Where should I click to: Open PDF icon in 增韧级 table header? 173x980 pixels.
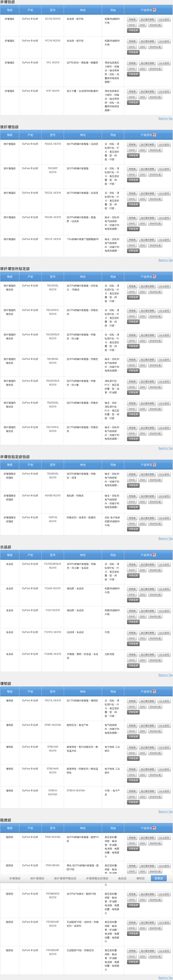154,691
